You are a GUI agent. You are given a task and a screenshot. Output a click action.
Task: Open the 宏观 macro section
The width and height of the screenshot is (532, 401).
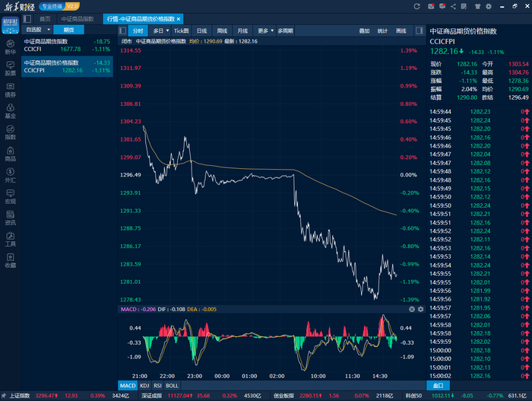coord(10,197)
